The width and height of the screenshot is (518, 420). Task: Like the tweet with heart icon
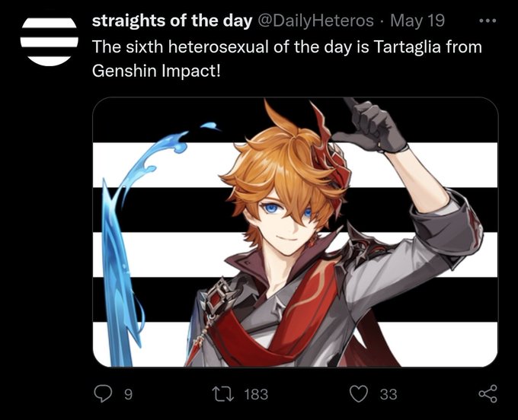[x=359, y=394]
